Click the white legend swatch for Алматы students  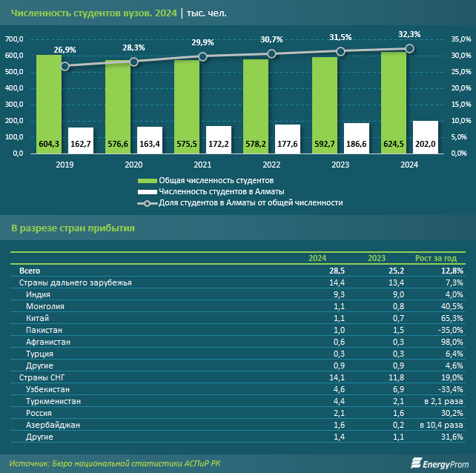pyautogui.click(x=147, y=191)
